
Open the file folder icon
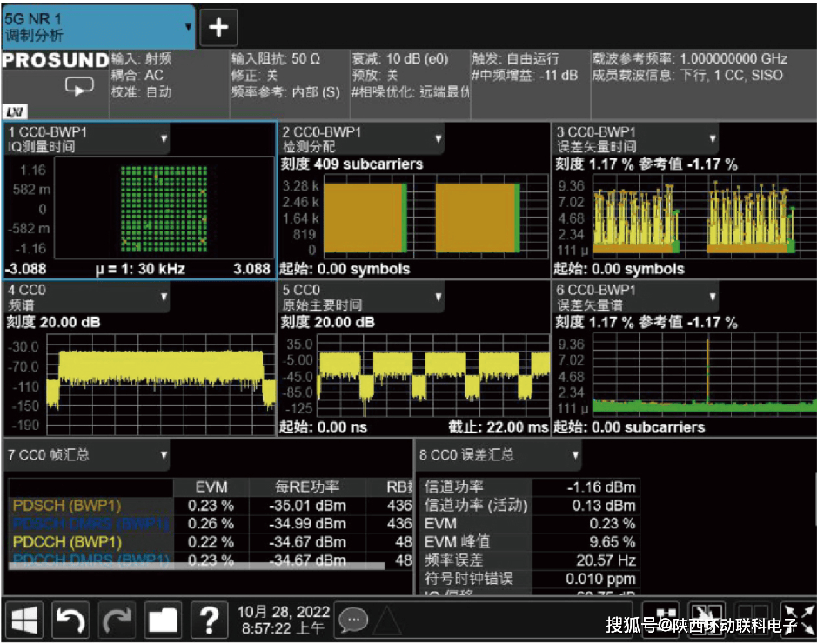163,619
